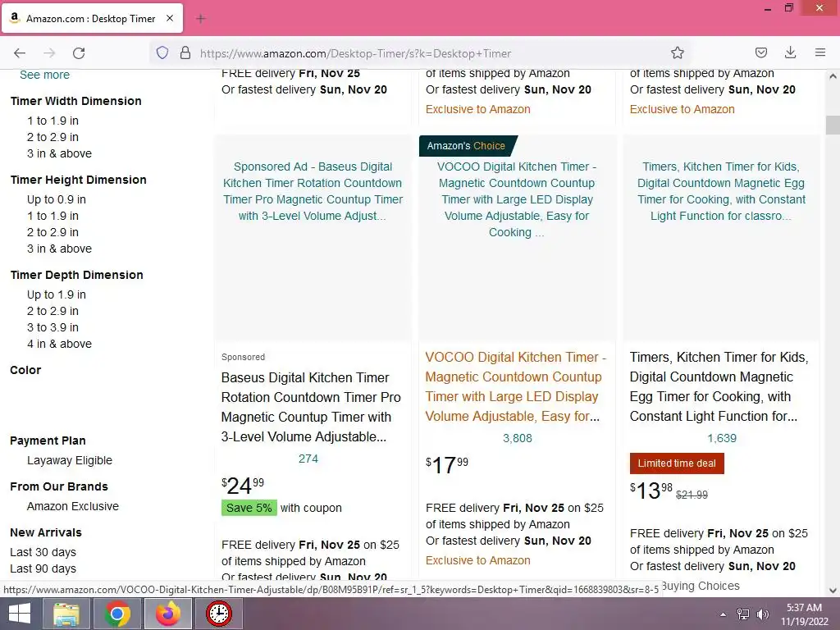Screen dimensions: 840x630
Task: Filter timer height 3 in & above
Action: pyautogui.click(x=59, y=249)
